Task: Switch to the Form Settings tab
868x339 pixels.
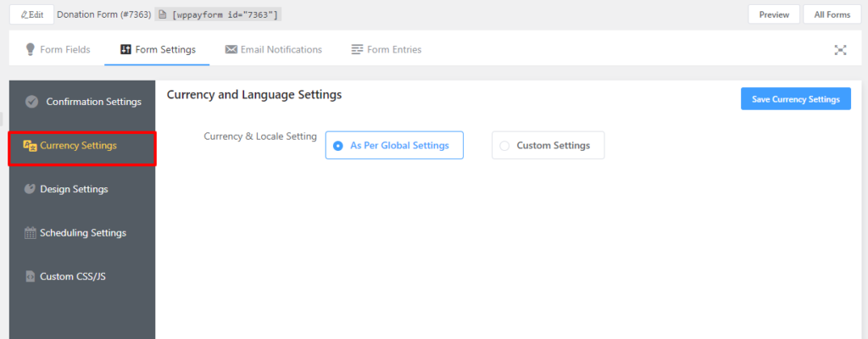Action: point(157,49)
